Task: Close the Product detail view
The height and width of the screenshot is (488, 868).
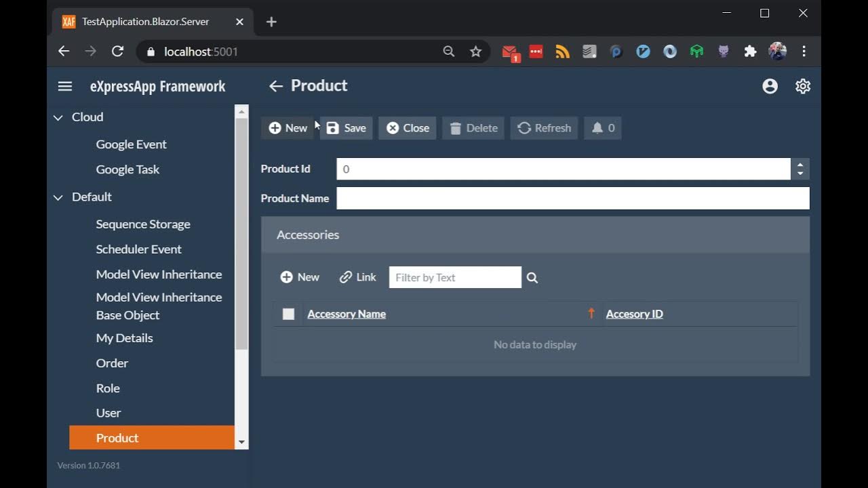Action: click(408, 128)
